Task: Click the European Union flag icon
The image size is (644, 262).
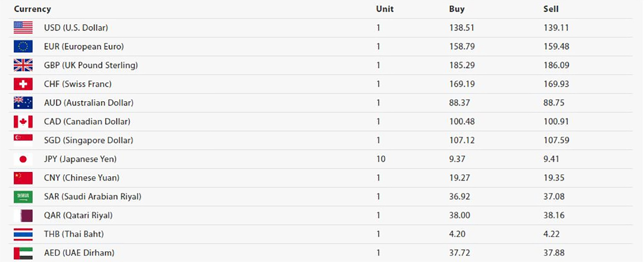Action: tap(23, 47)
